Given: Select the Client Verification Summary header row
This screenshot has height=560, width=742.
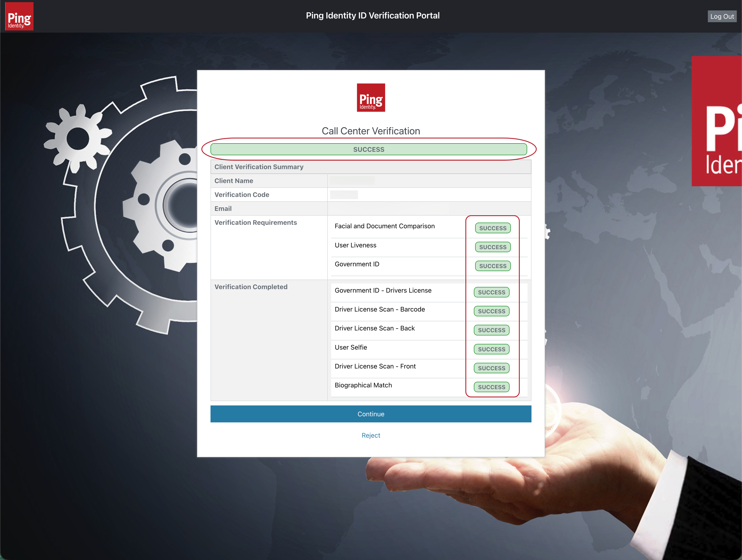Looking at the screenshot, I should coord(259,167).
